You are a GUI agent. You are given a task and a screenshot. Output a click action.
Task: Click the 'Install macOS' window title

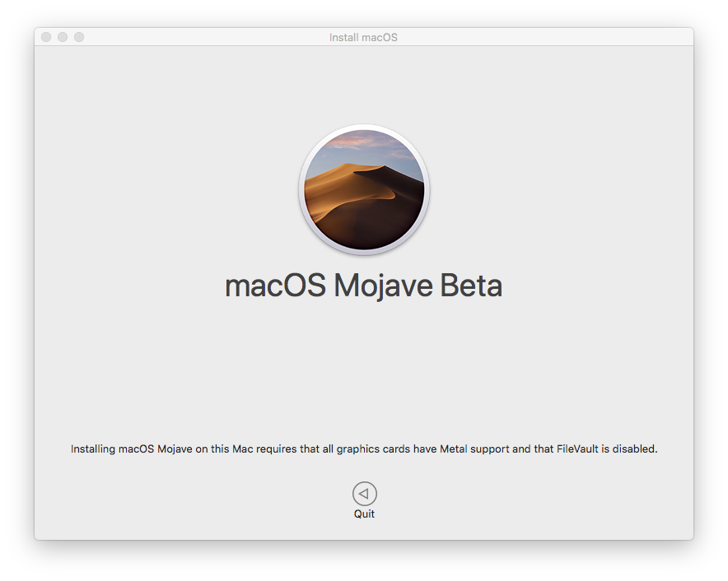click(x=363, y=37)
